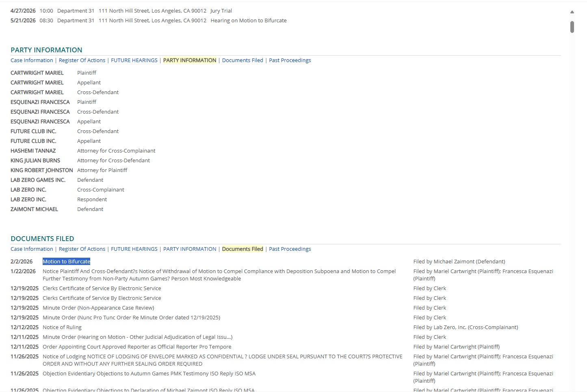
Task: Click LAB ZERO INC. in Respondent row
Action: point(28,200)
